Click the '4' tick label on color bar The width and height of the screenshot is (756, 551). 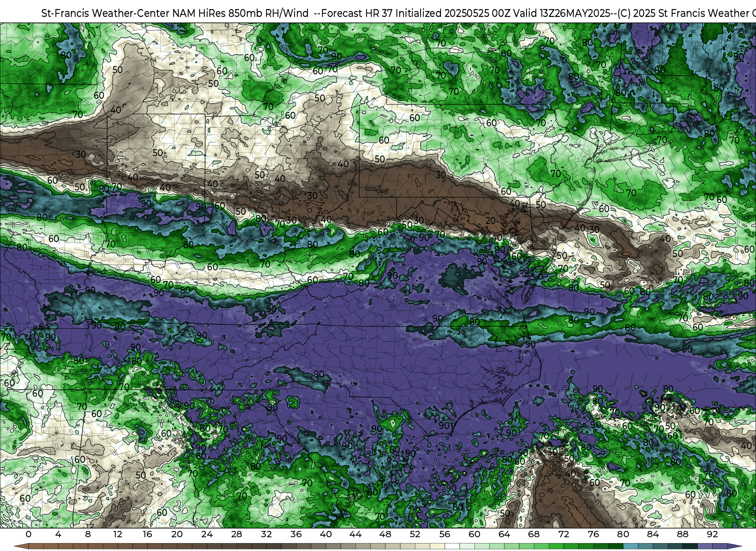pyautogui.click(x=58, y=534)
